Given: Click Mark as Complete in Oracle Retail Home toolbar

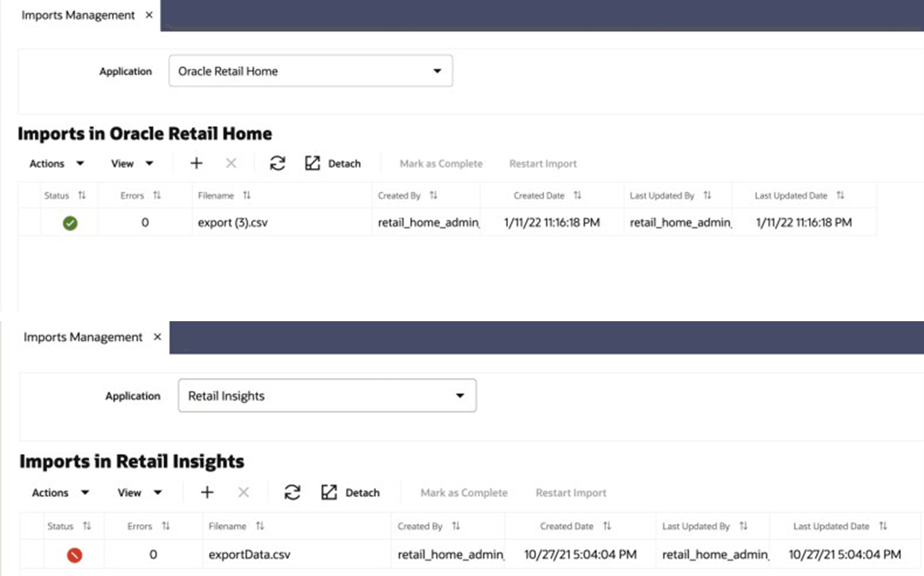Looking at the screenshot, I should coord(441,163).
